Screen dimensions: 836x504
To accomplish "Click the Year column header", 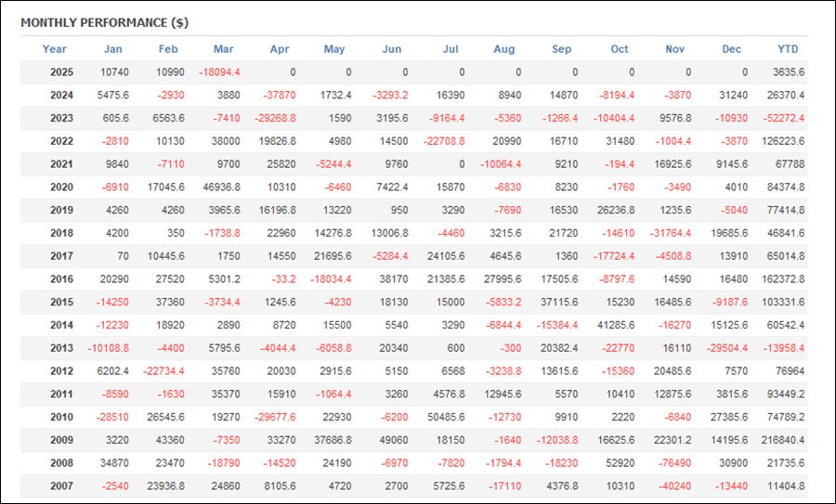I will [x=55, y=49].
